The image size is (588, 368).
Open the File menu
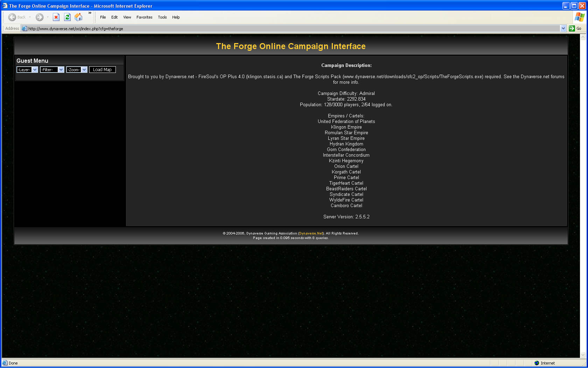pos(103,17)
